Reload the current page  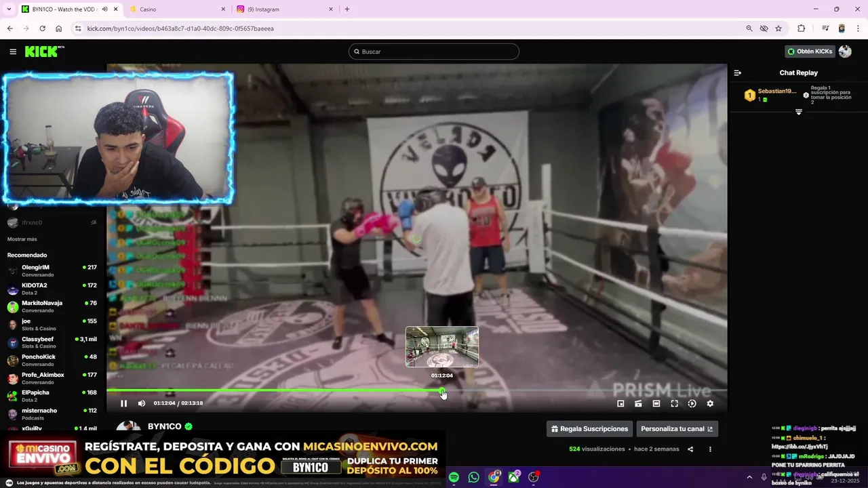42,28
